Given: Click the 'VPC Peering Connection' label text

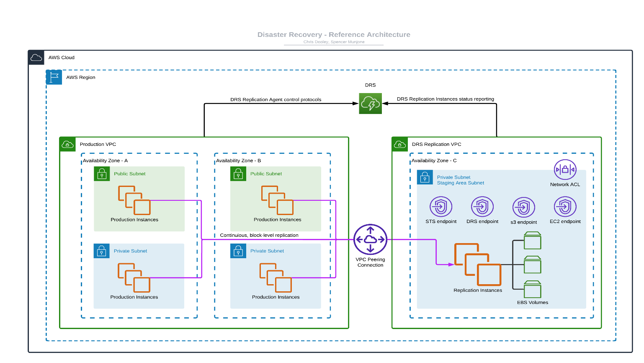Looking at the screenshot, I should 370,262.
